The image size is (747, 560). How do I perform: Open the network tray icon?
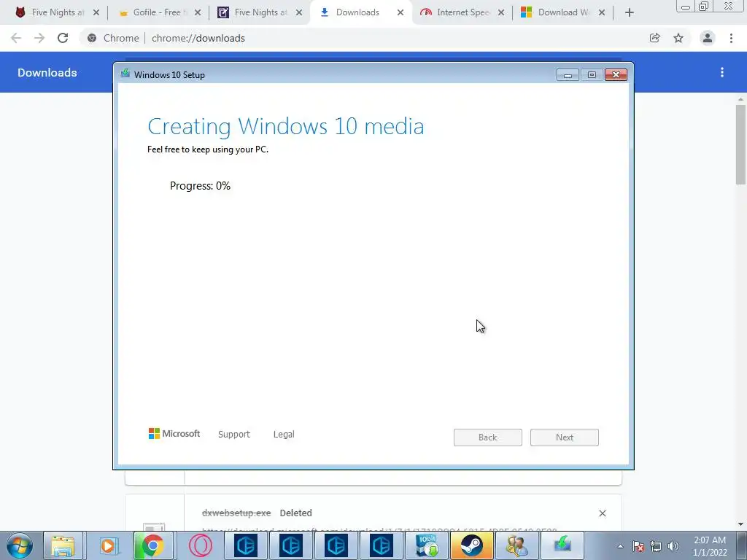click(x=656, y=546)
